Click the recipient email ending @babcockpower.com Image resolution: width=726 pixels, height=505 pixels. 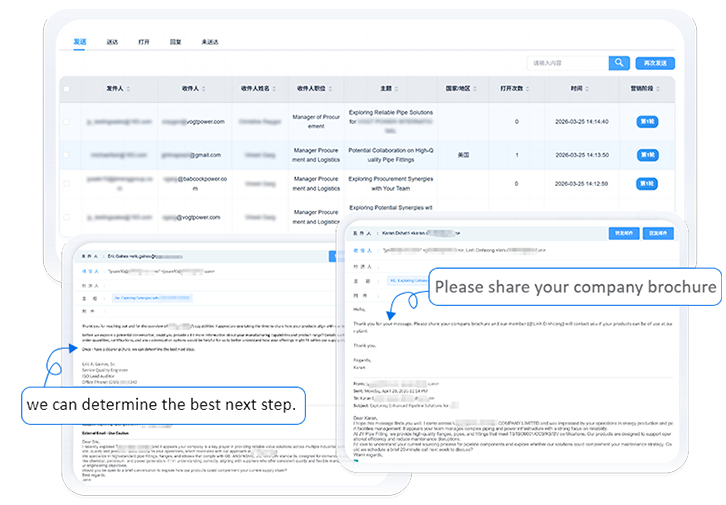coord(195,184)
